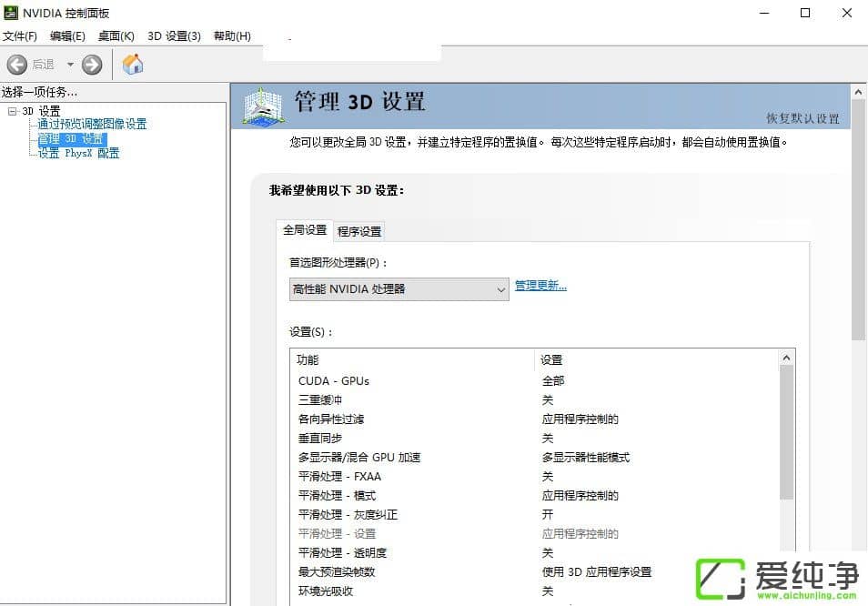Collapse the 3D 设置 tree node
Viewport: 868px width, 606px height.
(12, 111)
